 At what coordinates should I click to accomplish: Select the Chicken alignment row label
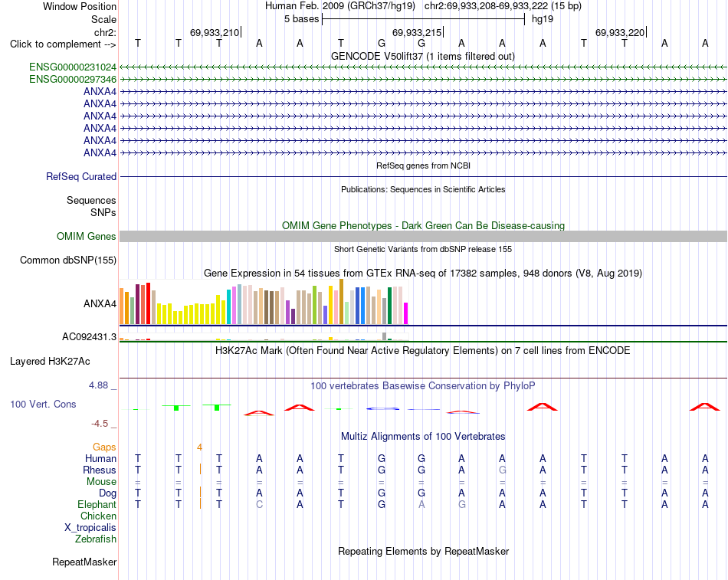[98, 516]
